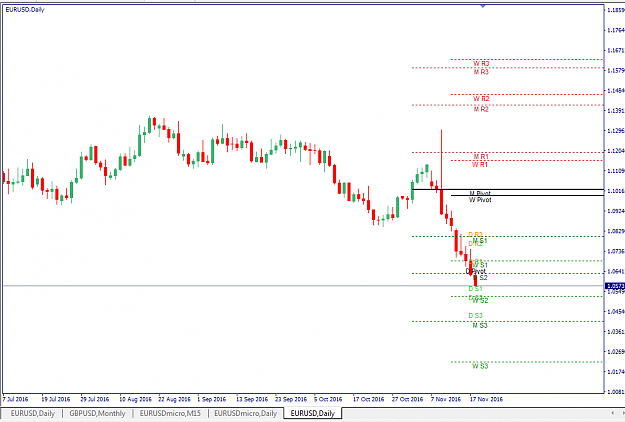Image resolution: width=625 pixels, height=422 pixels.
Task: Select the EURUSDmicro,Daily chart tab
Action: point(246,414)
